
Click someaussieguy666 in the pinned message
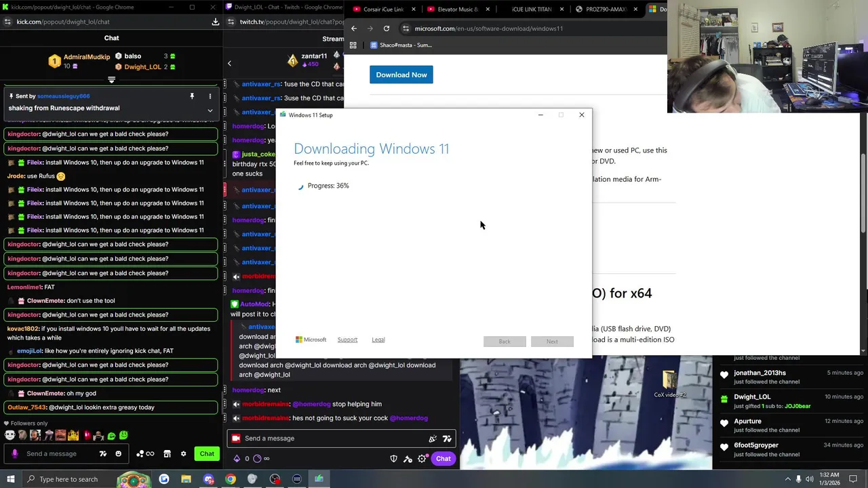(x=63, y=96)
